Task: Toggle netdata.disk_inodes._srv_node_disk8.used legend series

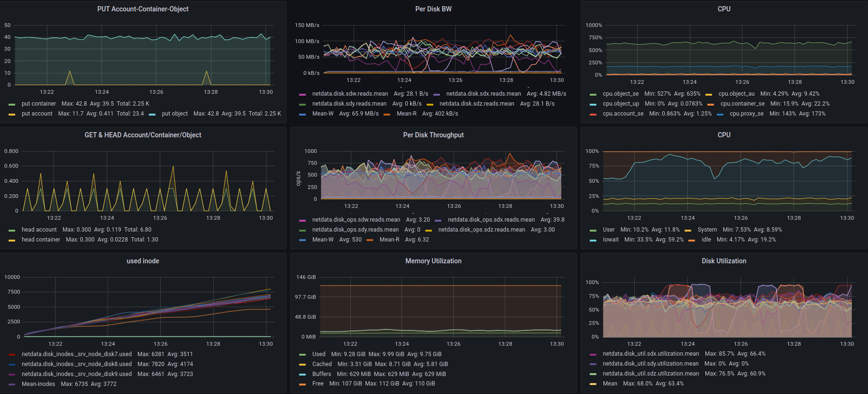Action: [76, 364]
